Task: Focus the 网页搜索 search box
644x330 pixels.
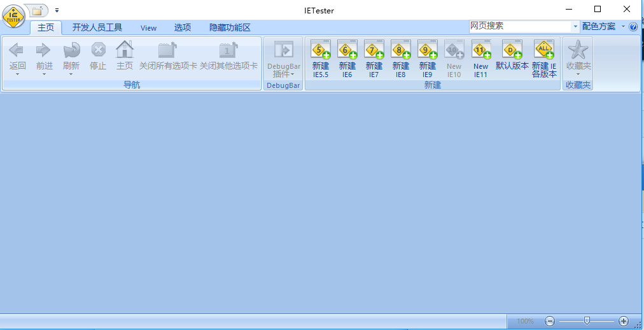Action: (519, 26)
